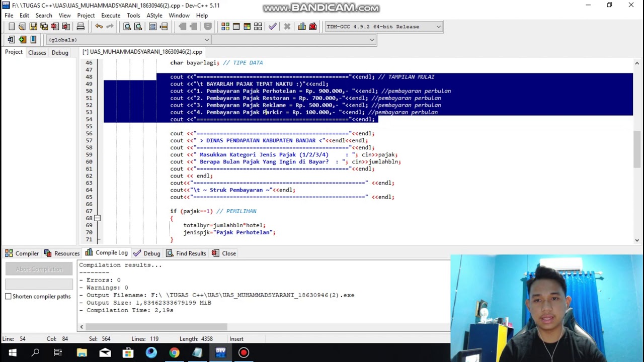Click the Stop Execution X icon

[x=287, y=27]
